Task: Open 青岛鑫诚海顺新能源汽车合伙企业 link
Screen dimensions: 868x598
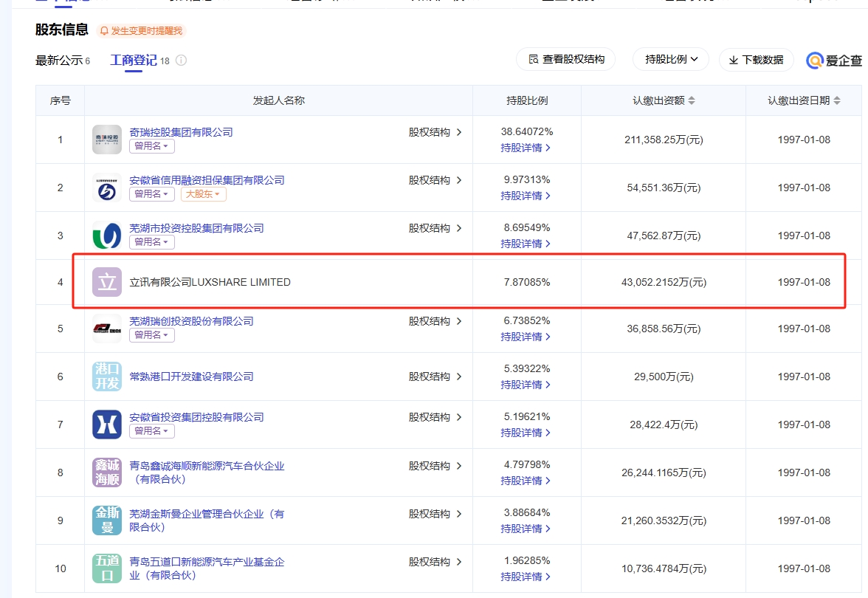Action: [x=207, y=472]
